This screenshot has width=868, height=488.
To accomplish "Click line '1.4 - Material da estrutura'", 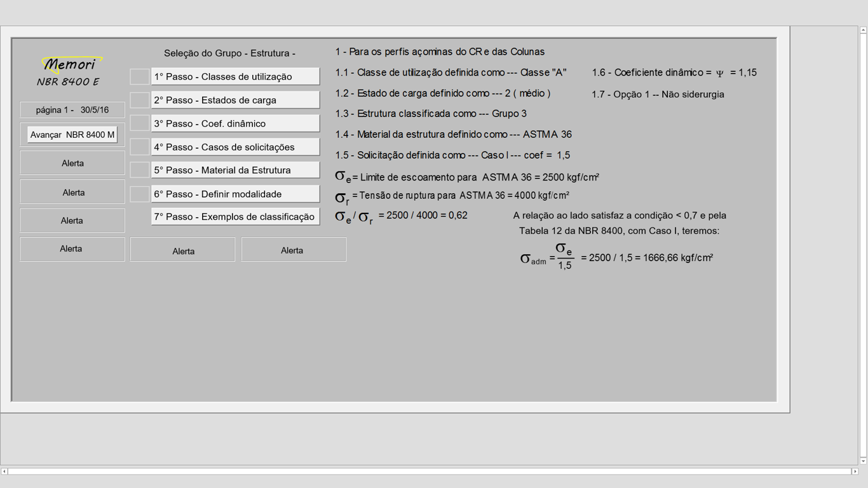I will click(453, 135).
